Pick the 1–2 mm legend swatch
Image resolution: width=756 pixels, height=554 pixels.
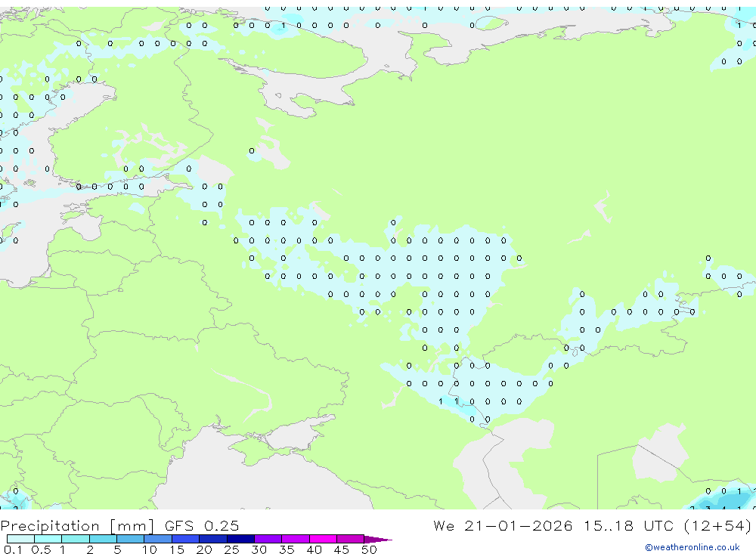pos(76,539)
